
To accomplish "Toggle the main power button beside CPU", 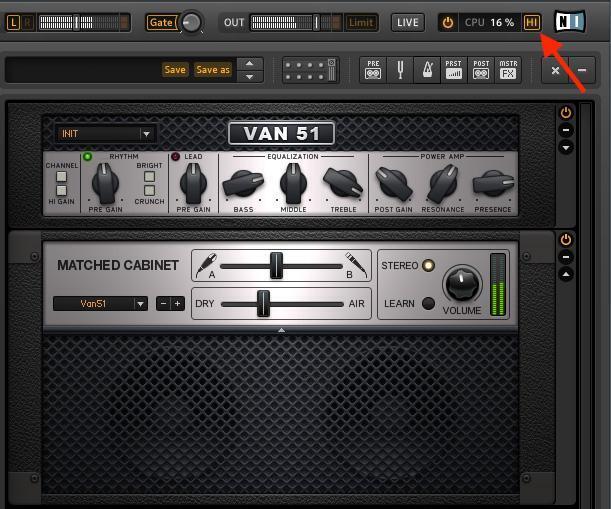I will [448, 22].
